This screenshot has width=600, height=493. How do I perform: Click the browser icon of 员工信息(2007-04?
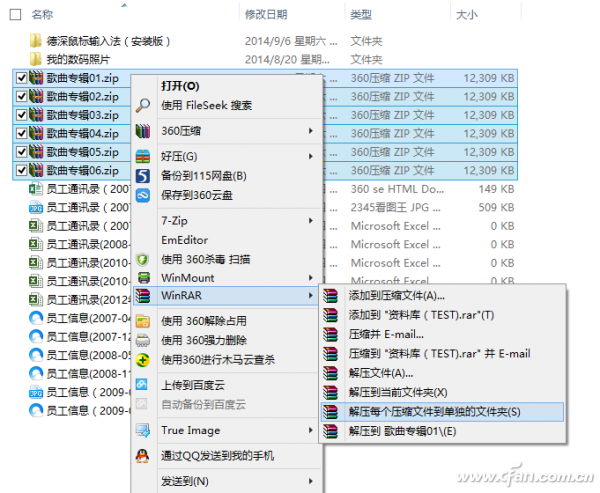[36, 318]
